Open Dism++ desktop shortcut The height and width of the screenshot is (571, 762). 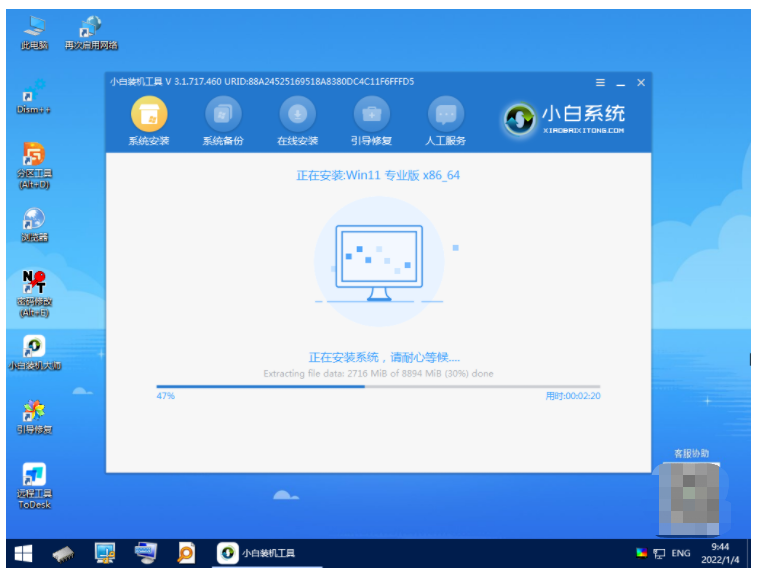point(33,95)
